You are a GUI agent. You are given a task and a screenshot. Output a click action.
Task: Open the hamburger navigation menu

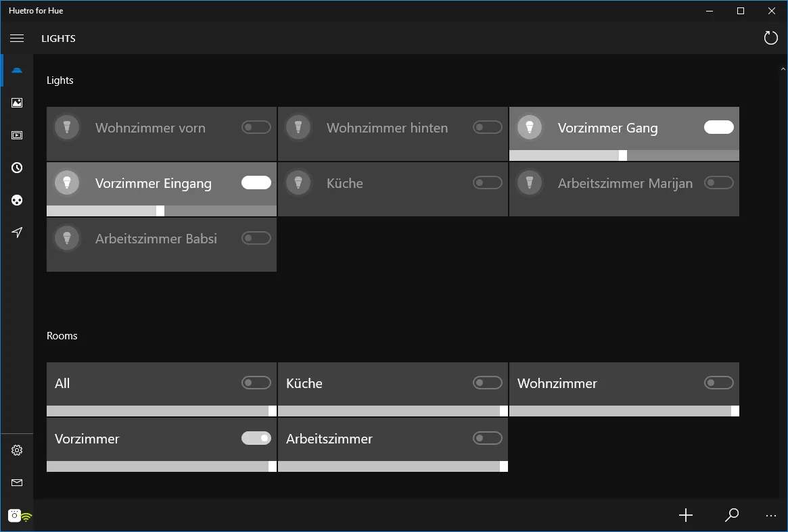17,38
